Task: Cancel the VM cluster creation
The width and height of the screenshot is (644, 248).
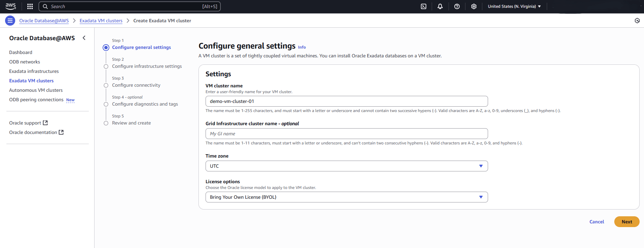Action: click(x=596, y=222)
